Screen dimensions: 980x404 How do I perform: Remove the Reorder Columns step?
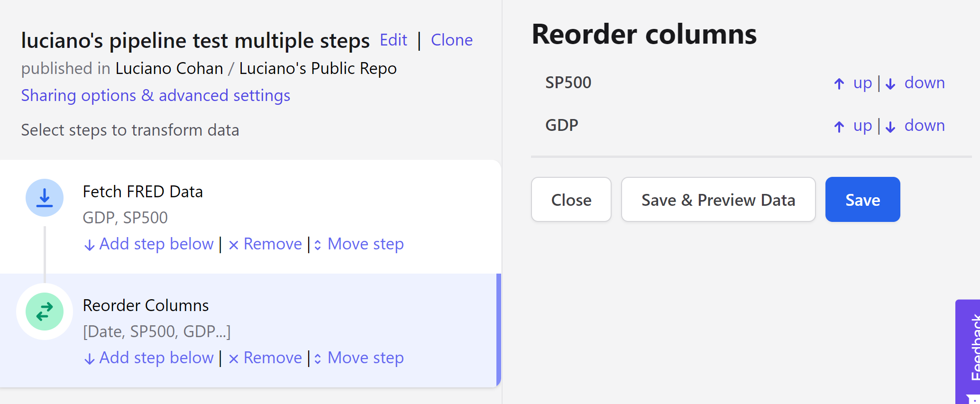[266, 358]
